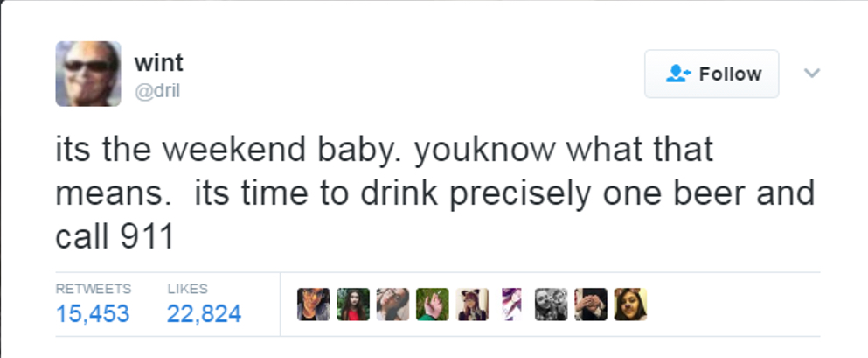Click the Follow button

(x=712, y=74)
